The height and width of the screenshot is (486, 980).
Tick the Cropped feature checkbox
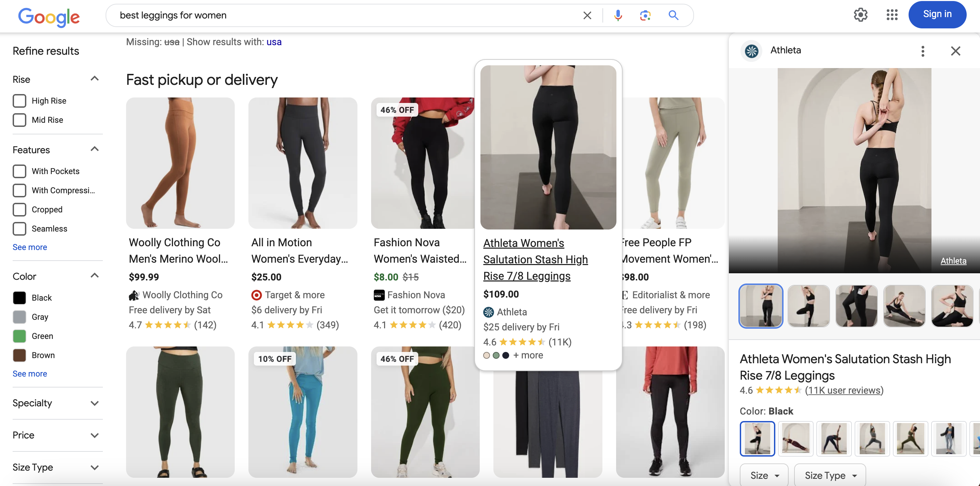pos(19,209)
